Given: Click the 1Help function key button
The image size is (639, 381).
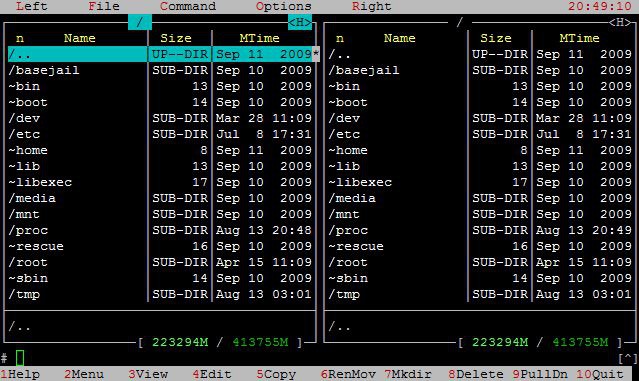Looking at the screenshot, I should click(x=20, y=374).
